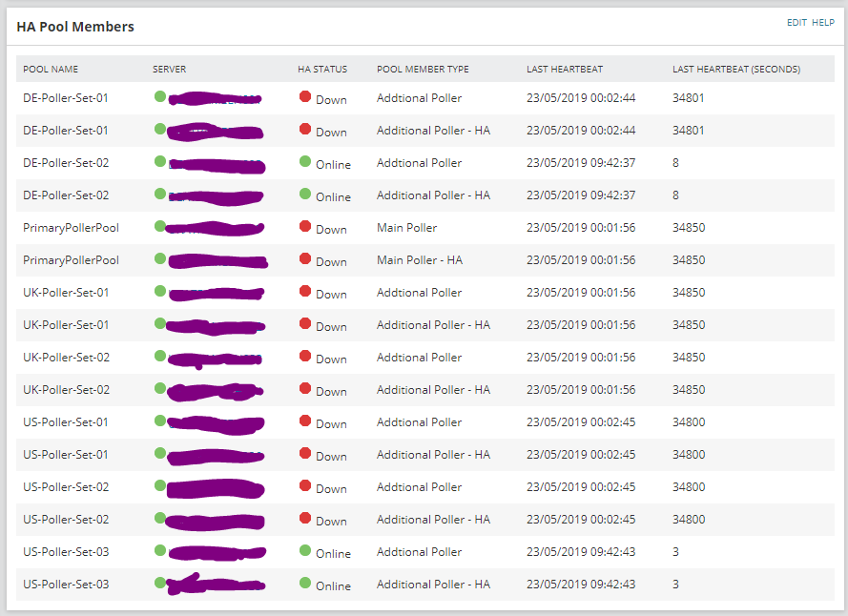Select 'DE-Poller-Set-02' in the Additional Poller - HA row
The height and width of the screenshot is (616, 848).
point(66,195)
